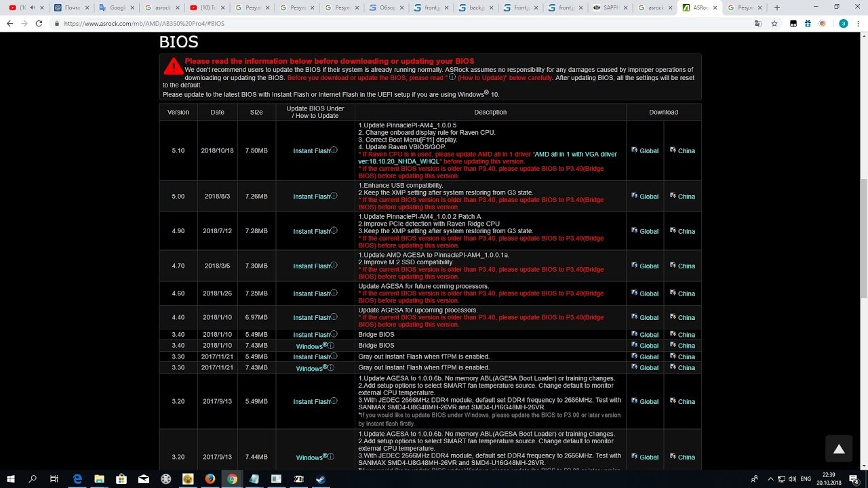Open the Chrome three-dot menu
The height and width of the screenshot is (488, 868).
tap(859, 23)
